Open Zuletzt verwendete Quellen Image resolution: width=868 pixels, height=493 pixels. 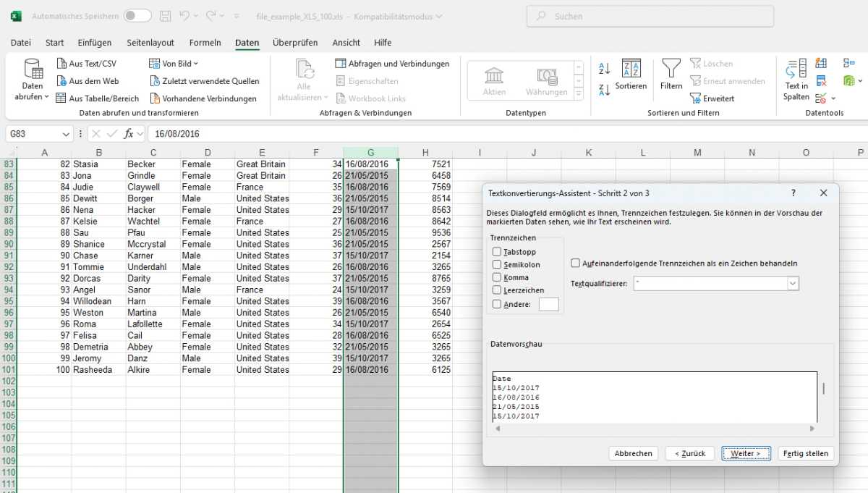click(x=204, y=81)
